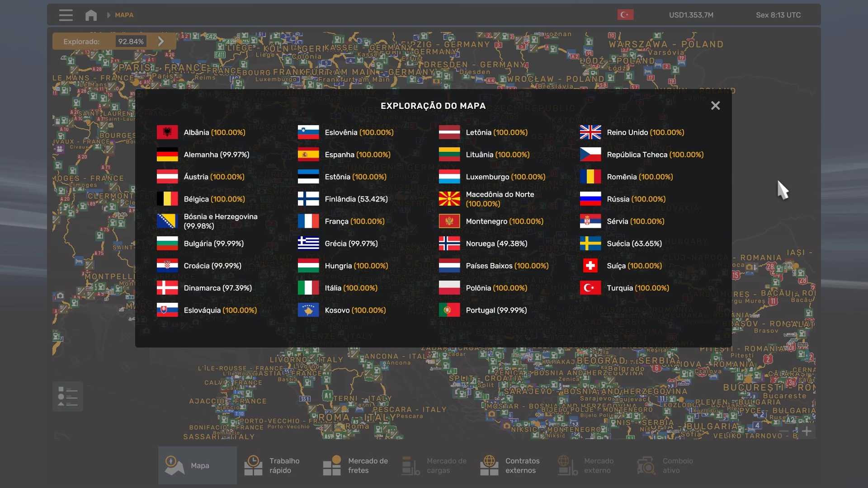The height and width of the screenshot is (488, 868).
Task: Select the Finlândia (53.42%) entry
Action: [356, 199]
